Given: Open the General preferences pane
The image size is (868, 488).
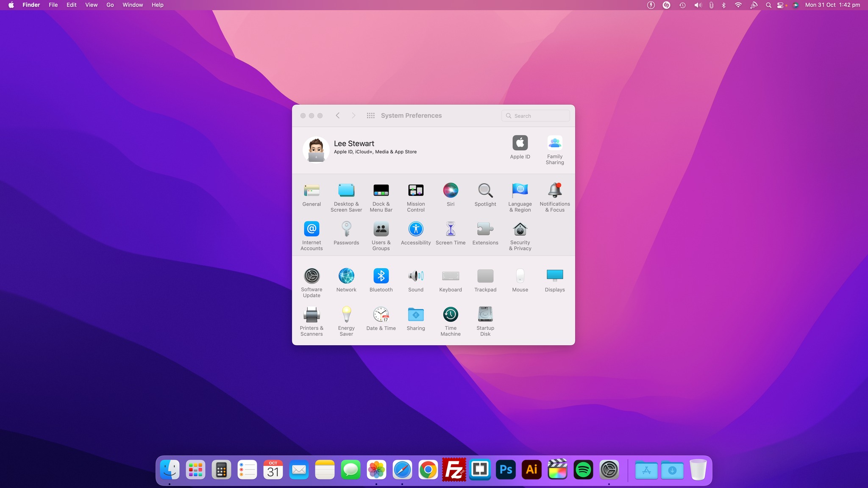Looking at the screenshot, I should coord(312,195).
